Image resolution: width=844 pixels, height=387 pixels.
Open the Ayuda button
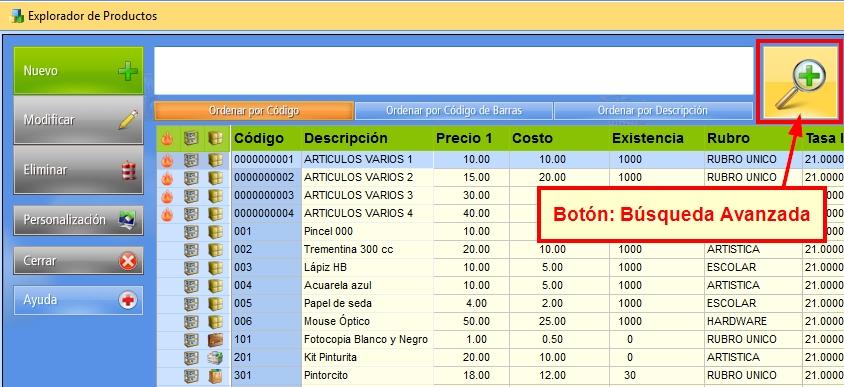(x=78, y=300)
